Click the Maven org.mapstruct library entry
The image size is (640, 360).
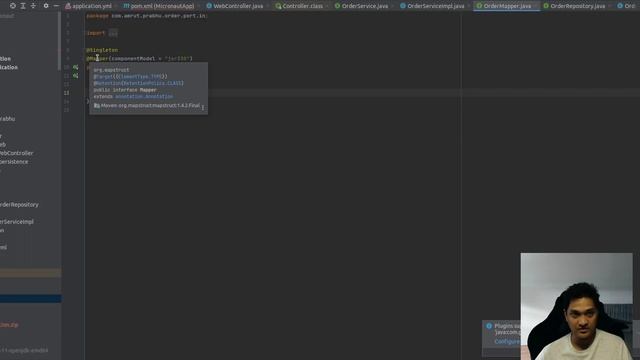point(147,105)
